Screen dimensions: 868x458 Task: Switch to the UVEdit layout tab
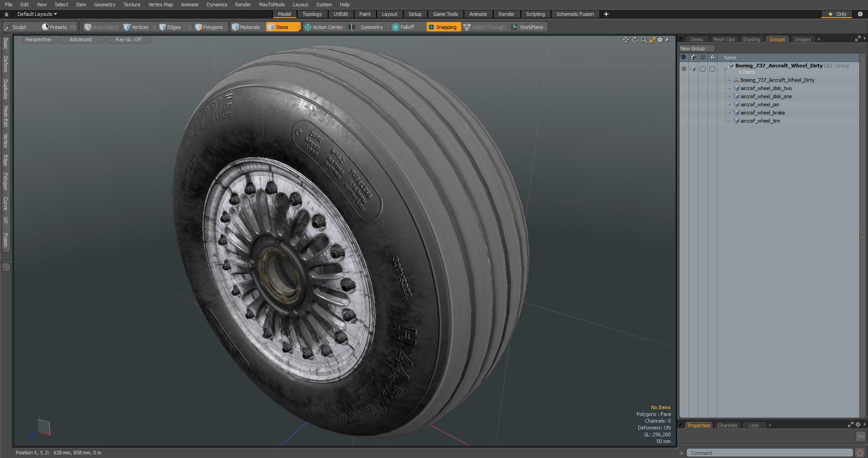tap(340, 14)
